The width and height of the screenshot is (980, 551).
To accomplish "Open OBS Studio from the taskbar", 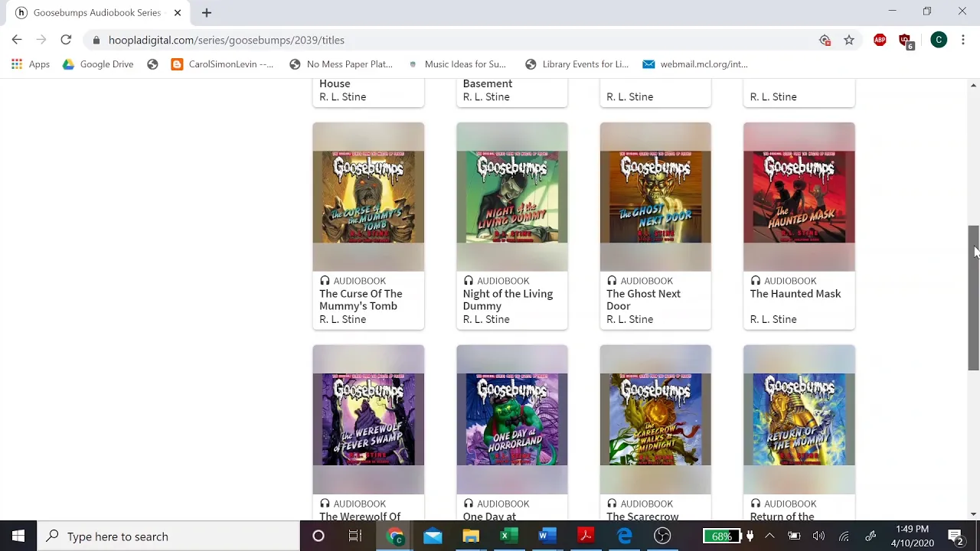I will [x=662, y=536].
